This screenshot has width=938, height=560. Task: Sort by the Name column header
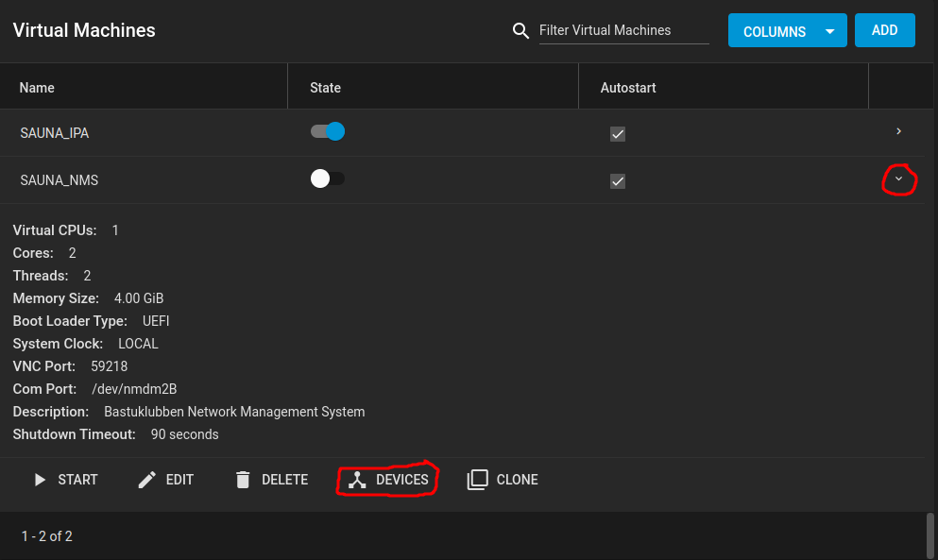point(37,88)
